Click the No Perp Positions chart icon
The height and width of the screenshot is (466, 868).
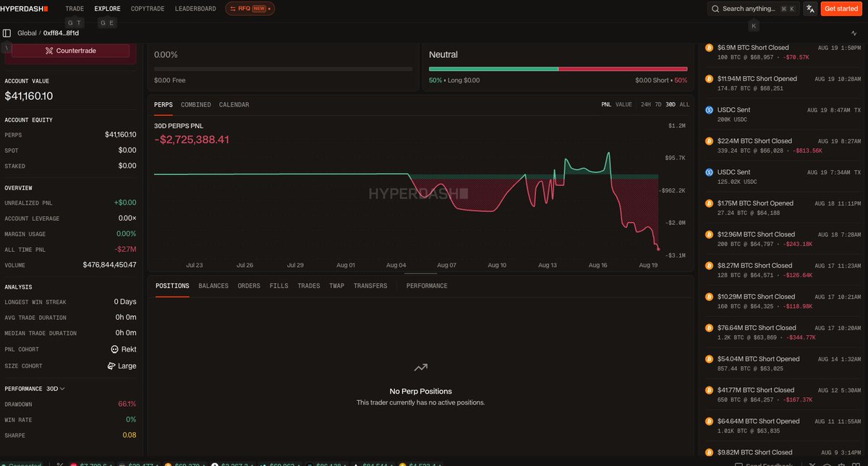(x=420, y=368)
